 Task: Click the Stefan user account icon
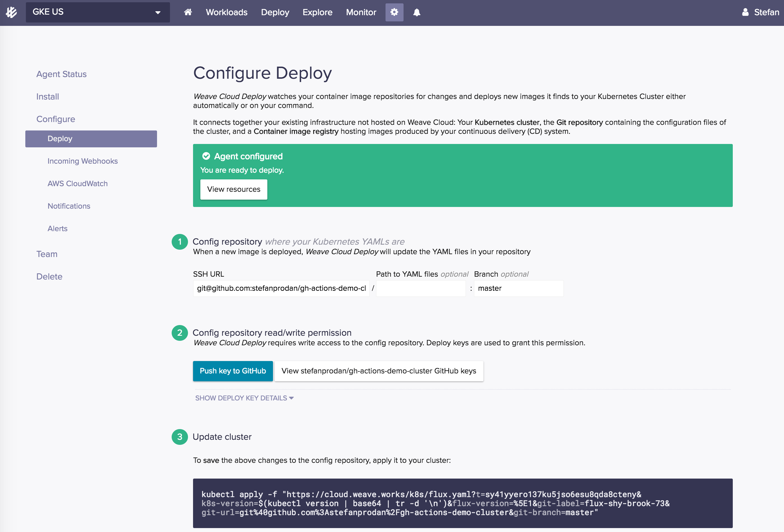pyautogui.click(x=745, y=12)
